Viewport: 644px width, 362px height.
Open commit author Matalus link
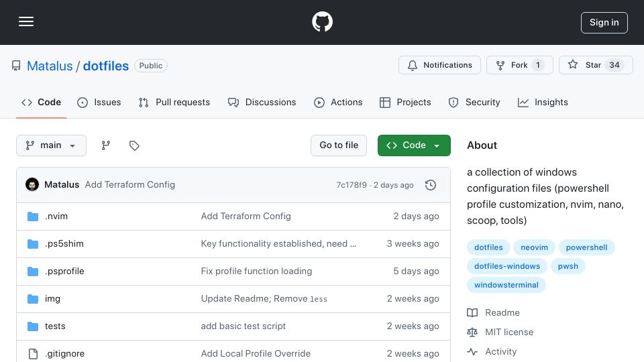click(x=62, y=185)
